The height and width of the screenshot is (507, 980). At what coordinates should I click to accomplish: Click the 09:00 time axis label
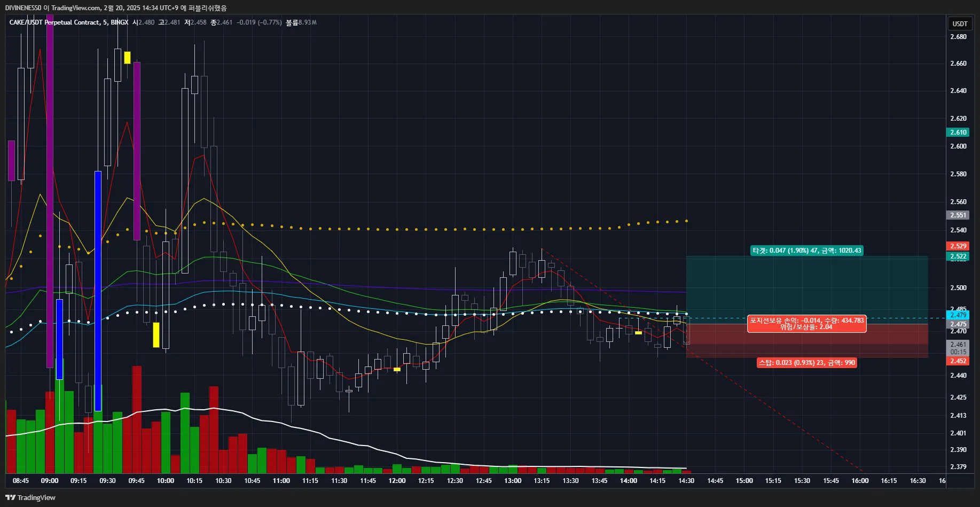(x=50, y=481)
